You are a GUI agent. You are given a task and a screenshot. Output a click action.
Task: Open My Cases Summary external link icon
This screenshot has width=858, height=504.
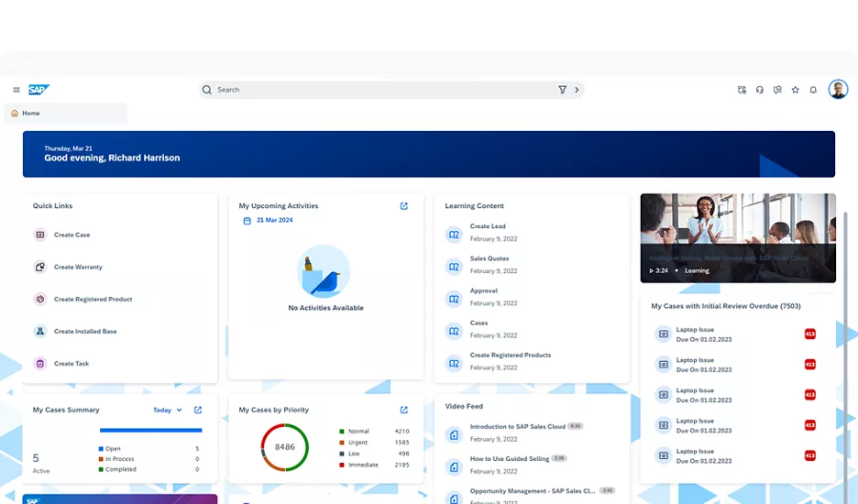click(x=198, y=410)
